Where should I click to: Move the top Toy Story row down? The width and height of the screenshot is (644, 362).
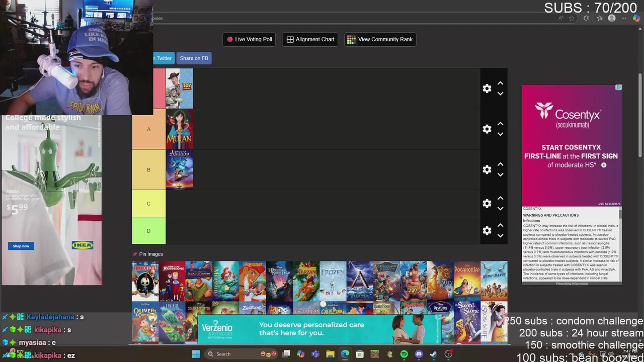(x=500, y=94)
